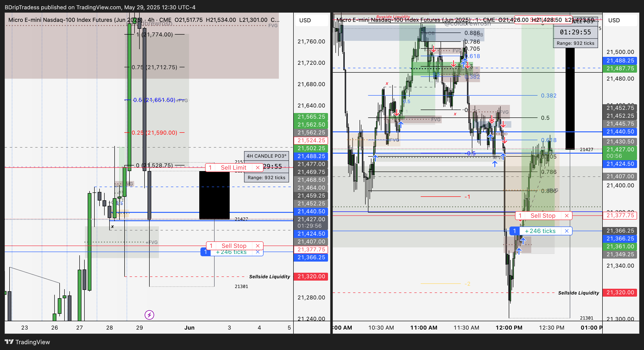Viewport: 644px width, 350px height.
Task: Click the 29 date on the 4h time axis
Action: [x=139, y=327]
